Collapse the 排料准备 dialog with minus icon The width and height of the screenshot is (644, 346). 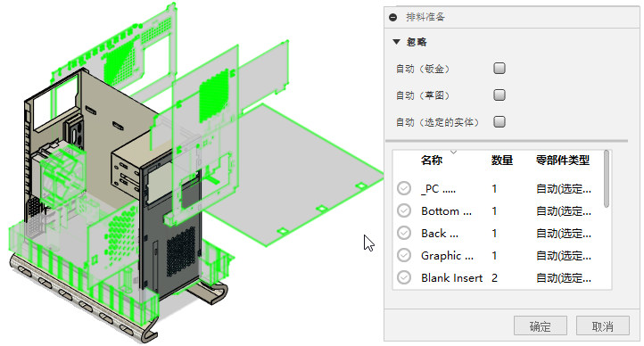[x=393, y=17]
